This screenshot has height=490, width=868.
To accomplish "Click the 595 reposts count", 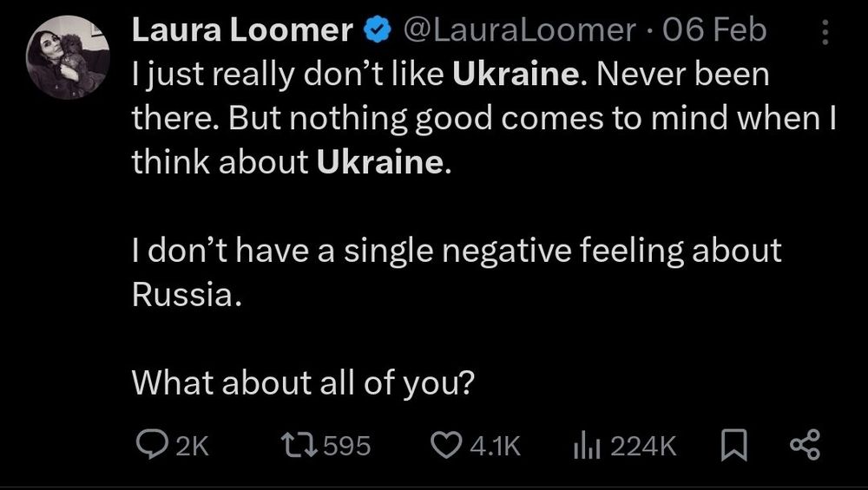I will coord(347,447).
